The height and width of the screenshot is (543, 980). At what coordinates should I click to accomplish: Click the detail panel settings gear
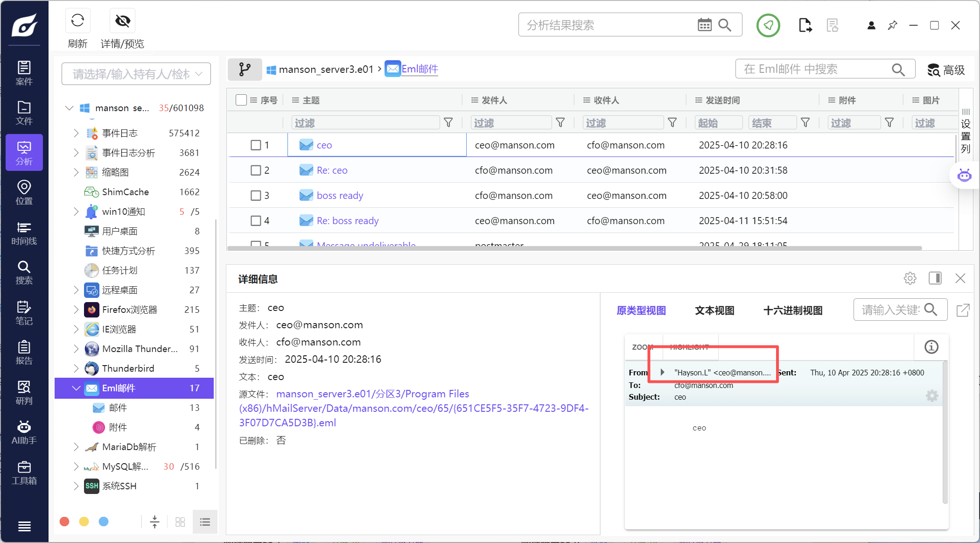coord(910,279)
